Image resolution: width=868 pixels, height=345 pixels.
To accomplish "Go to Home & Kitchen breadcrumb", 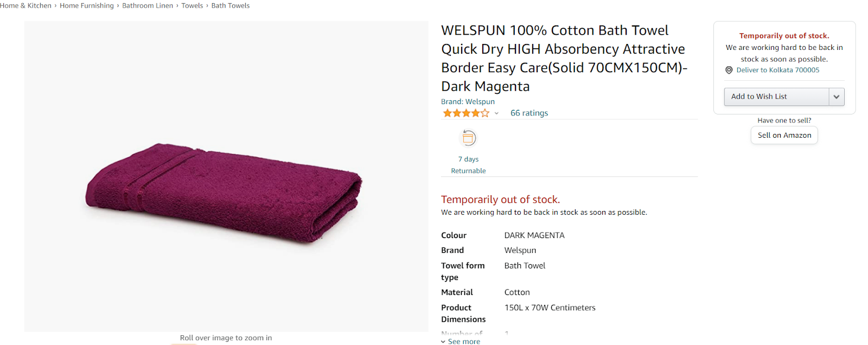I will [x=25, y=5].
